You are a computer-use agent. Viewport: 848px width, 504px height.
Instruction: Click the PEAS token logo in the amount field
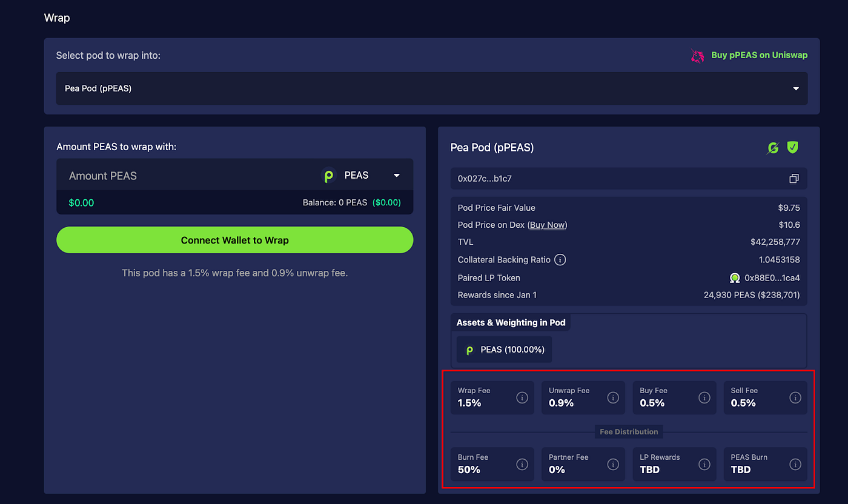(x=329, y=176)
